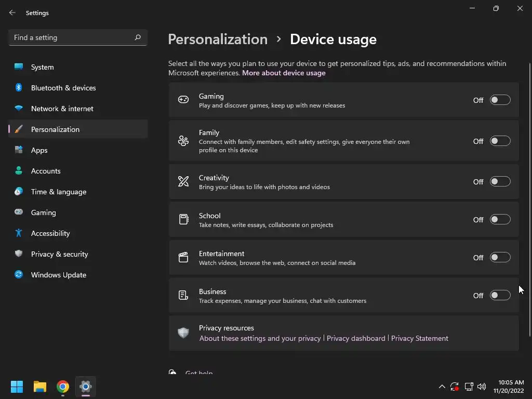Switch on the Creativity toggle
532x399 pixels.
500,182
